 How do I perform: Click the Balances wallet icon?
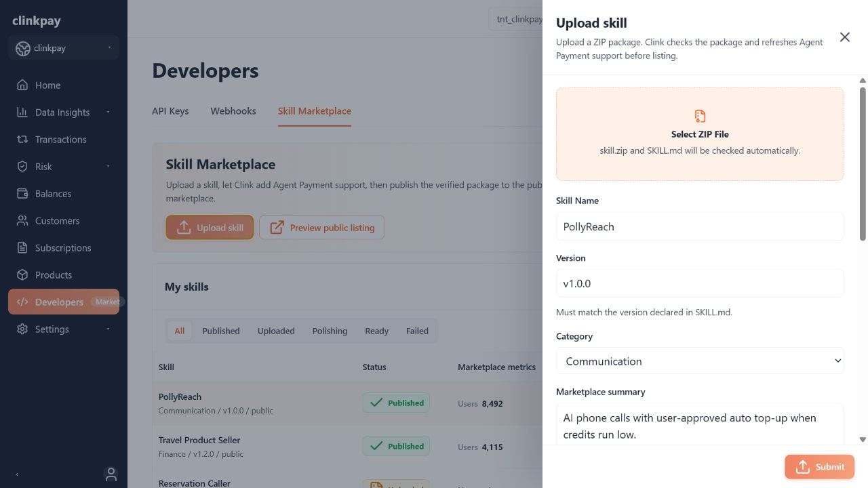[22, 194]
